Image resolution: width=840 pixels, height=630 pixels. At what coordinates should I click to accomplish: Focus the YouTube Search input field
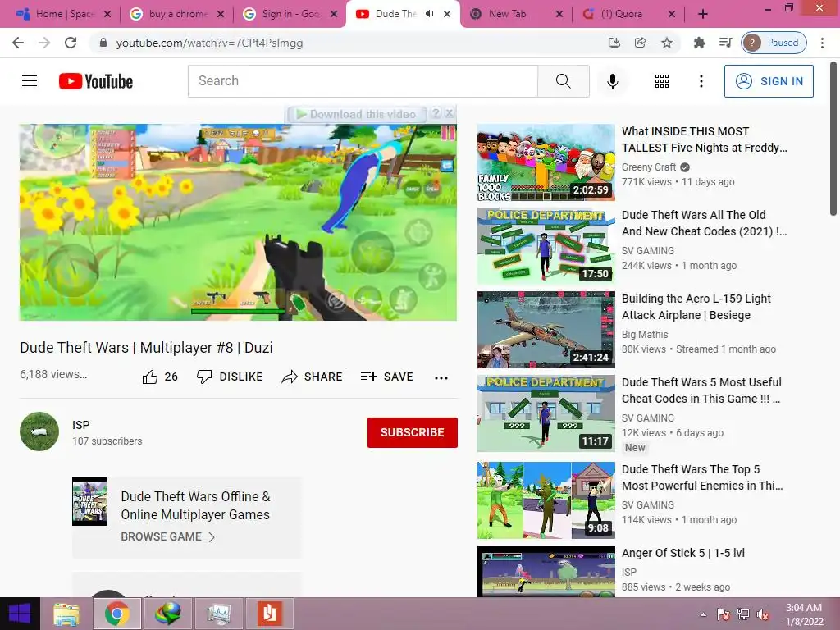(x=363, y=81)
